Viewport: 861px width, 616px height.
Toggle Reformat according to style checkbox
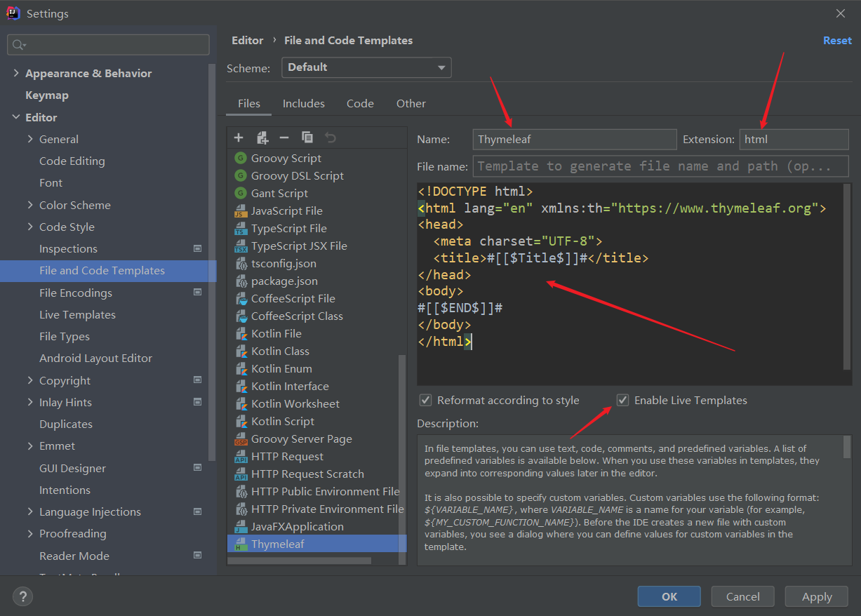425,400
